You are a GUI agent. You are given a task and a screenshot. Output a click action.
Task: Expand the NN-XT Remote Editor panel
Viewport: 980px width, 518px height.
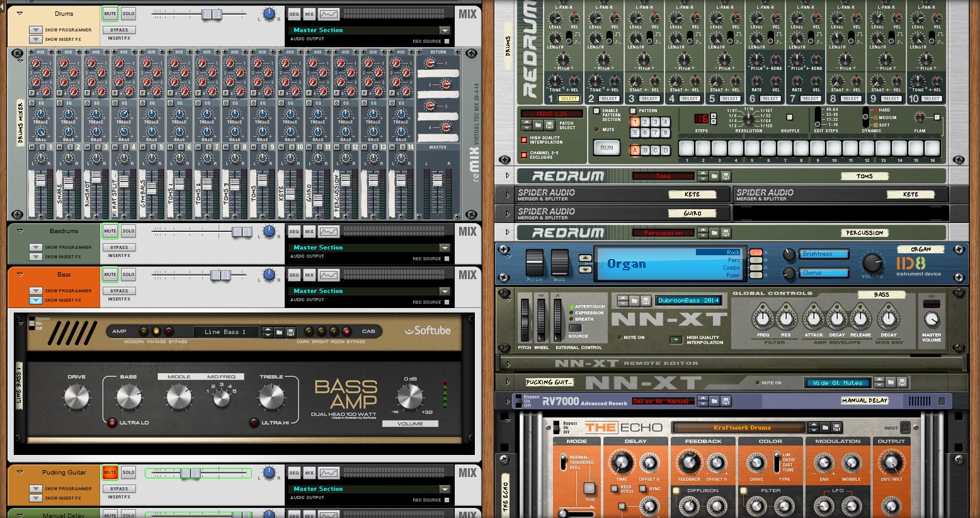(508, 364)
